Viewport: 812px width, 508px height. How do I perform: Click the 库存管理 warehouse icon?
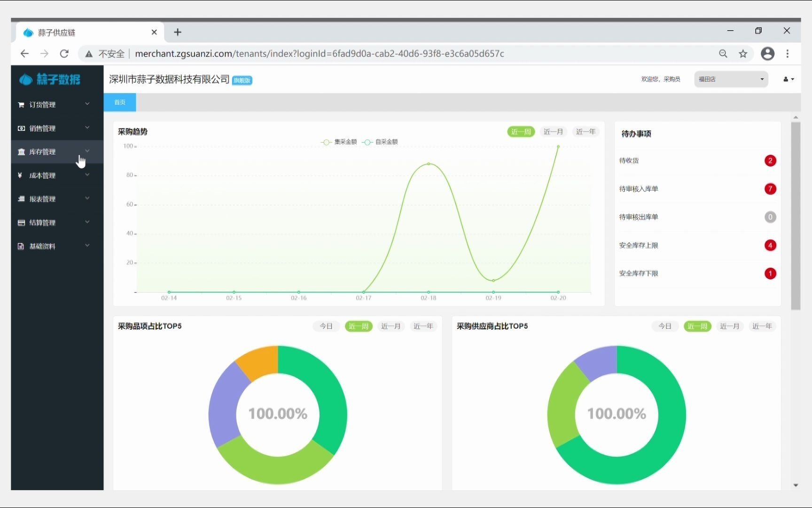click(21, 151)
